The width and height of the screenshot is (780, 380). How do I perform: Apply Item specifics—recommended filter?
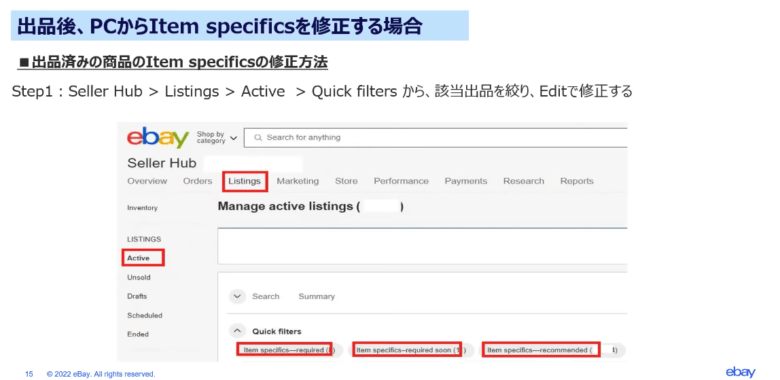tap(552, 350)
